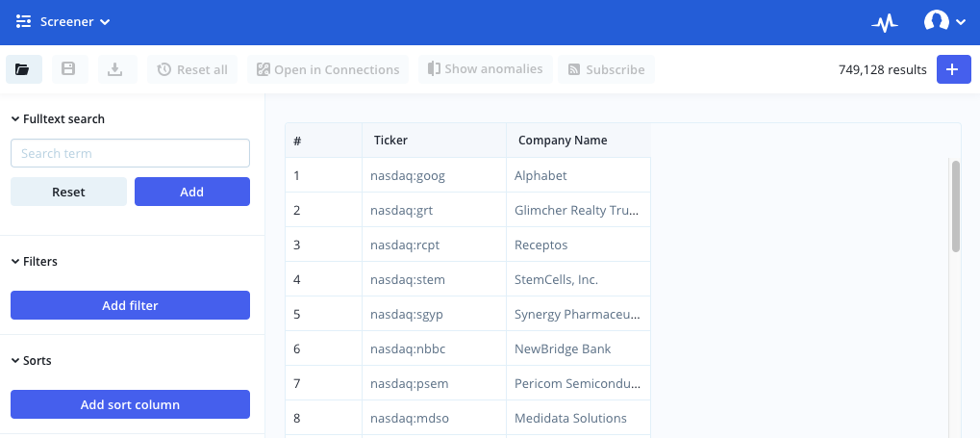Focus the Search term input field
This screenshot has width=980, height=438.
(x=130, y=153)
